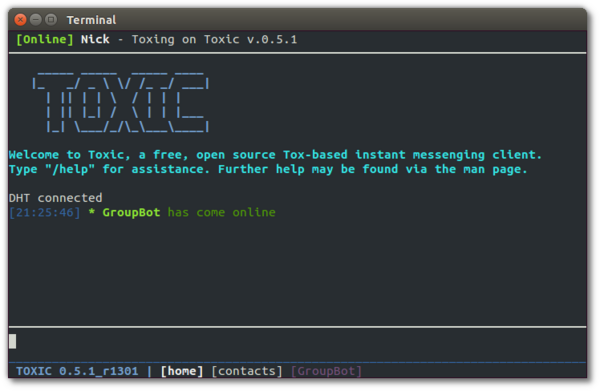Click the "has come online" notification text
600x391 pixels.
click(222, 213)
